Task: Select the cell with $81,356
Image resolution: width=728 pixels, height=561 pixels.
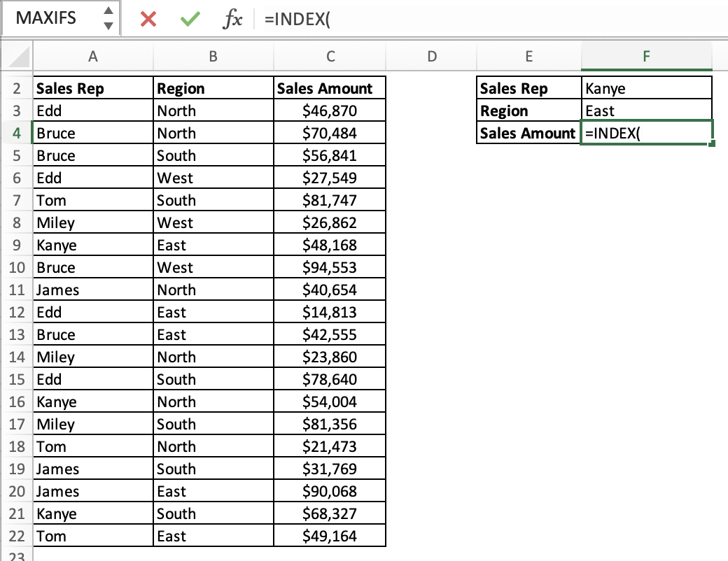Action: click(330, 424)
